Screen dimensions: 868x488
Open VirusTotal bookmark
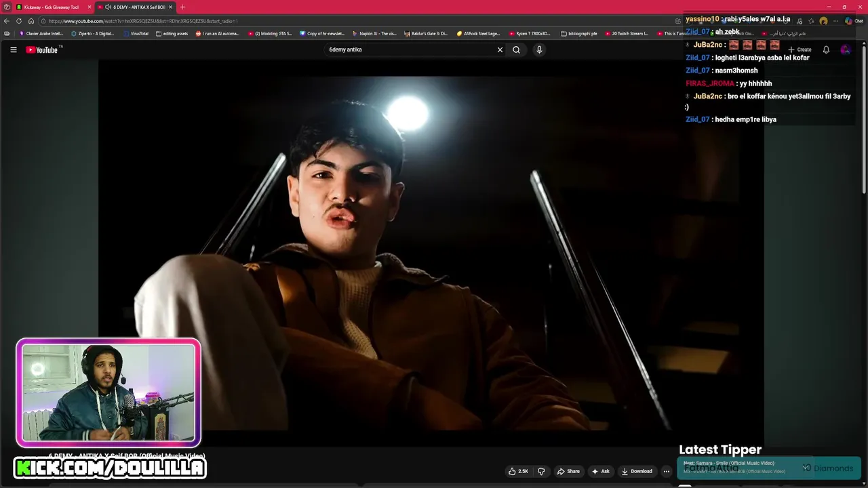click(136, 33)
